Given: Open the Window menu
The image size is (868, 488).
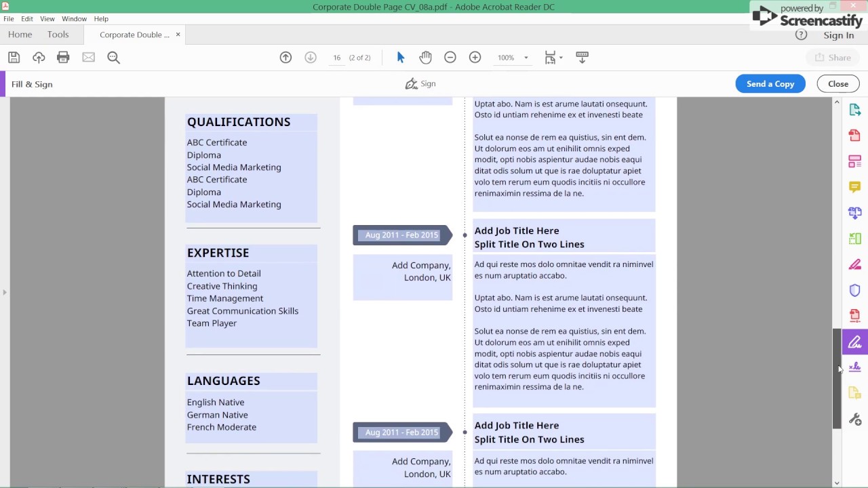Looking at the screenshot, I should click(x=74, y=19).
